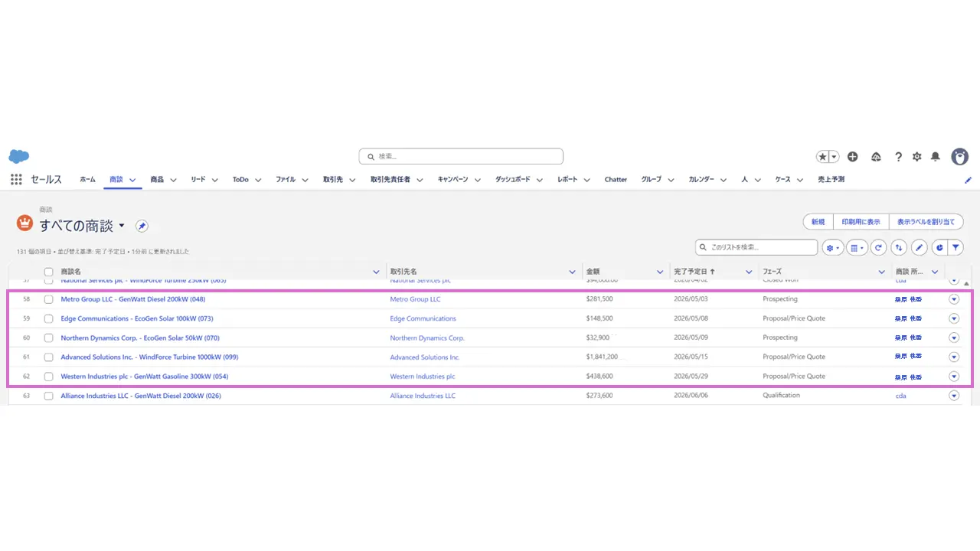Open row actions for Northern Dynamics Corp.
The width and height of the screenshot is (980, 551).
point(954,337)
